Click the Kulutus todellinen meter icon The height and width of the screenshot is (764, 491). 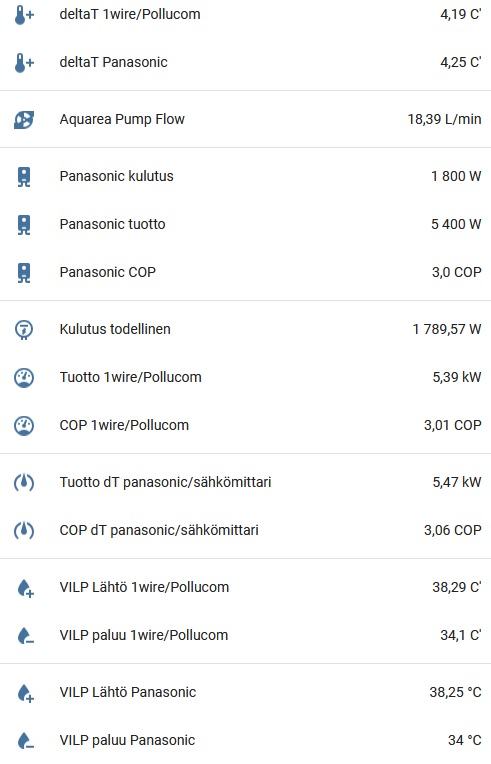tap(24, 329)
